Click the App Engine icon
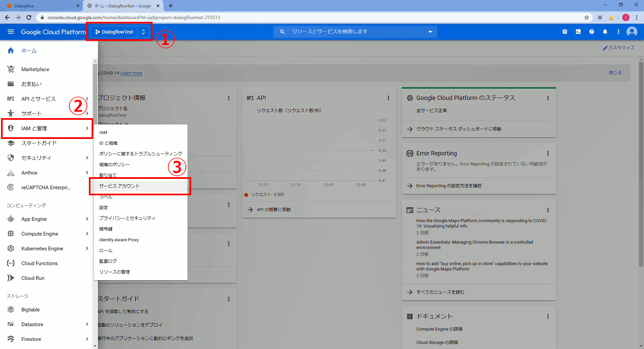This screenshot has width=644, height=349. 11,219
